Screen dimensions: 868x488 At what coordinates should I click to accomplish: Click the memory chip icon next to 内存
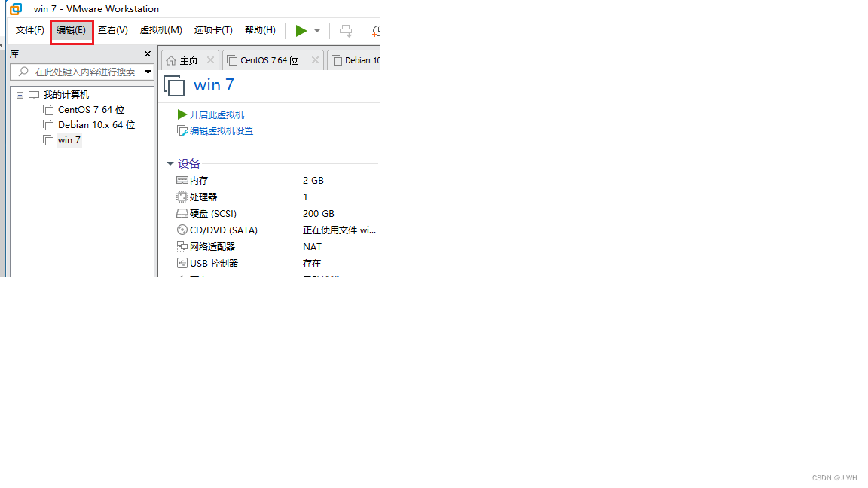[x=182, y=180]
